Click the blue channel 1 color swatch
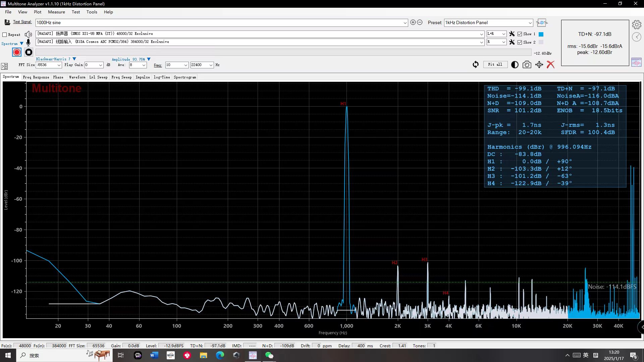This screenshot has width=644, height=362. click(541, 34)
